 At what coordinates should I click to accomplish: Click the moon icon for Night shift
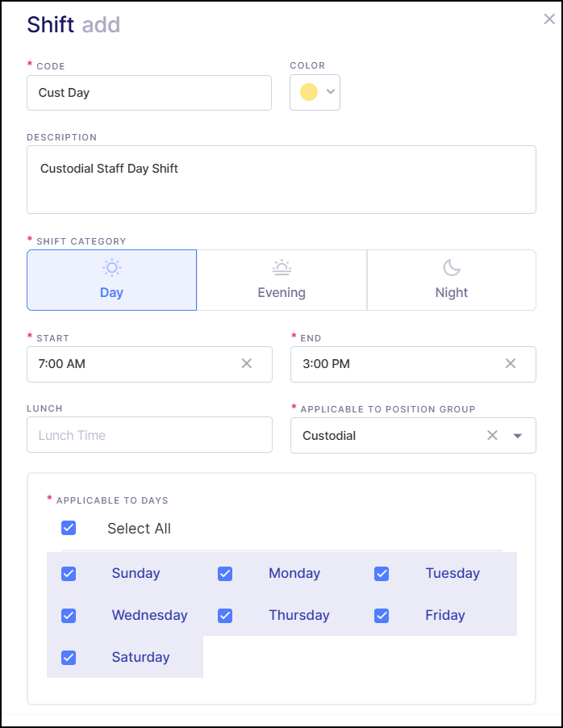(x=452, y=268)
